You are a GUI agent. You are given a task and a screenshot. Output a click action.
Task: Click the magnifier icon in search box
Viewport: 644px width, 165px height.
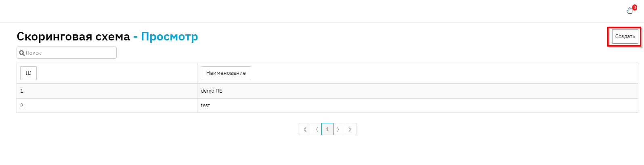point(22,53)
